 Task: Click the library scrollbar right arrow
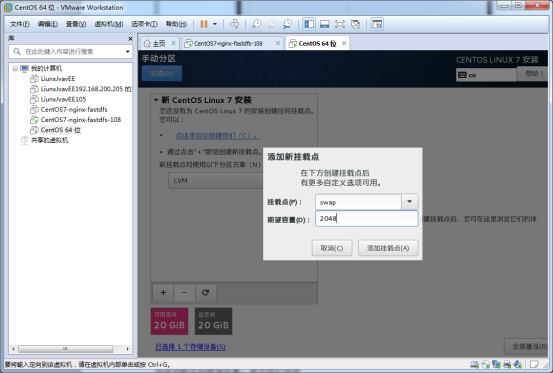[127, 349]
